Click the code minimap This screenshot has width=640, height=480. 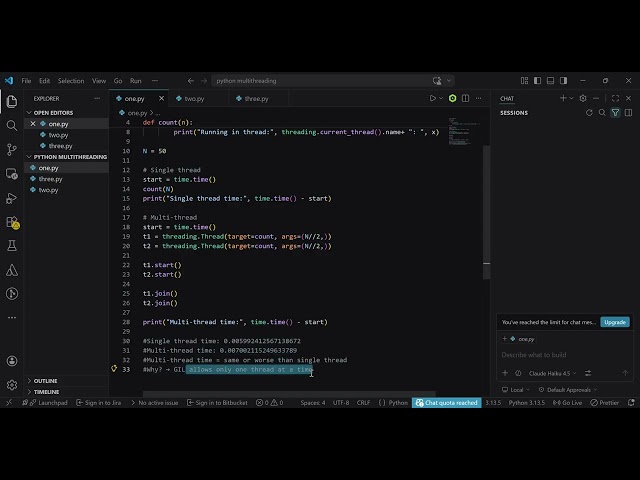coord(464,131)
